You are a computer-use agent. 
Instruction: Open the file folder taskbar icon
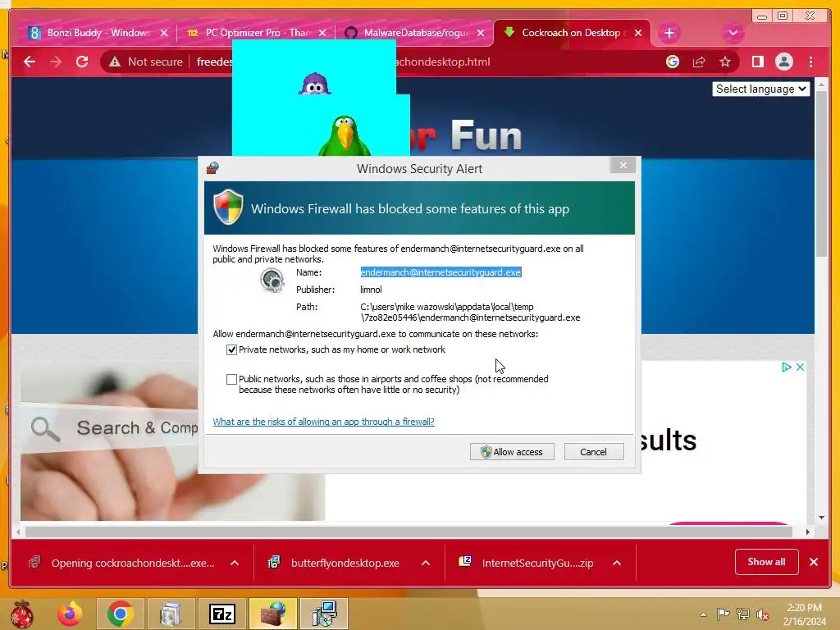[x=171, y=614]
